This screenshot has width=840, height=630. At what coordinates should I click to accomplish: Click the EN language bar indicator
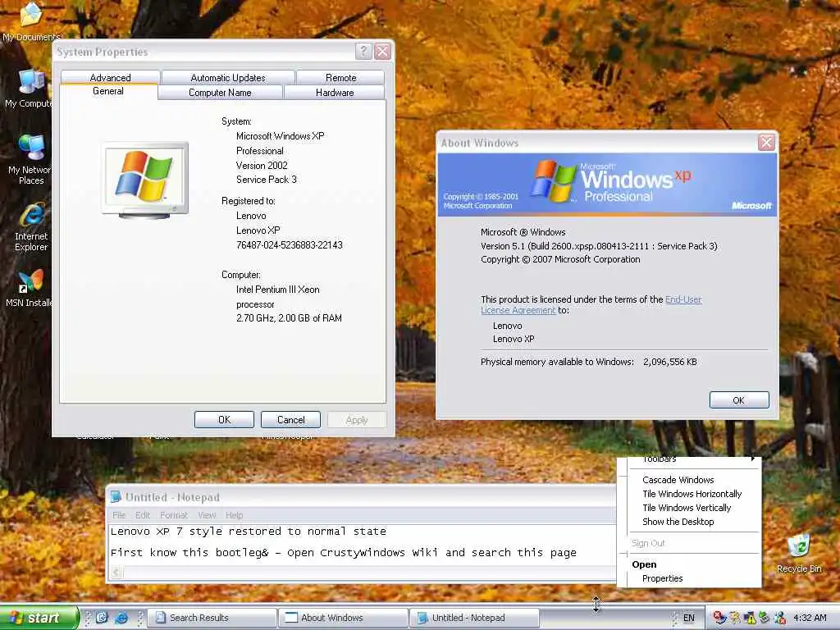(x=689, y=618)
